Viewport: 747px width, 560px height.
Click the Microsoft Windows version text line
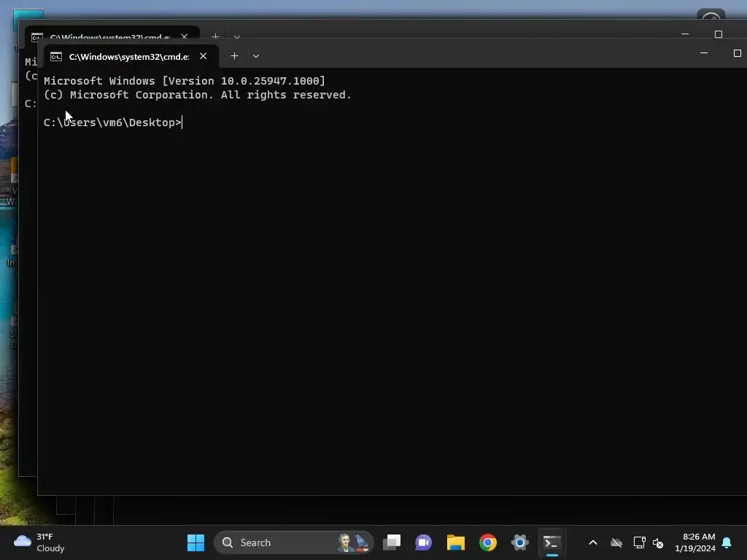(x=185, y=81)
